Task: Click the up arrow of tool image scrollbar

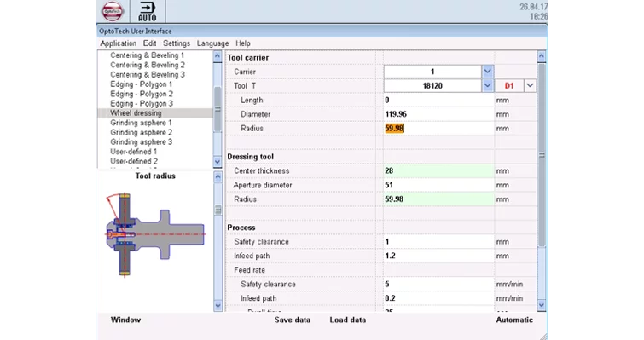Action: pos(218,176)
